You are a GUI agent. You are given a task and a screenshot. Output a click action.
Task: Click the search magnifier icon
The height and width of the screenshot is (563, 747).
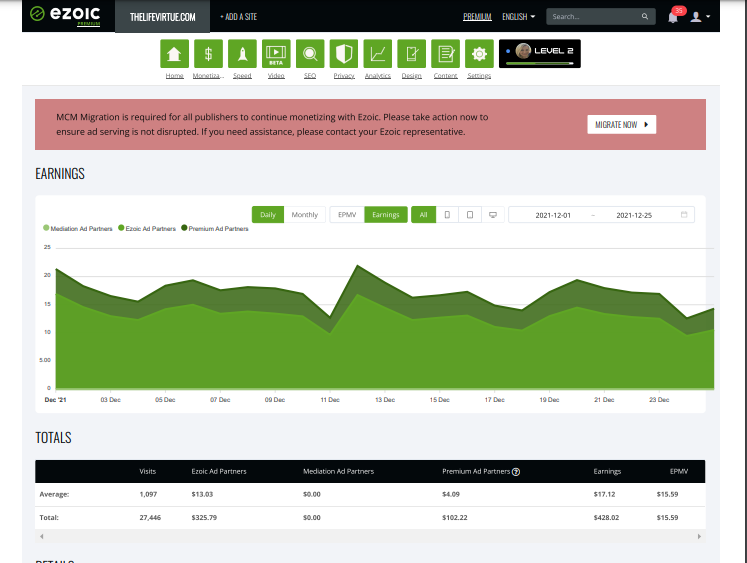[x=645, y=17]
